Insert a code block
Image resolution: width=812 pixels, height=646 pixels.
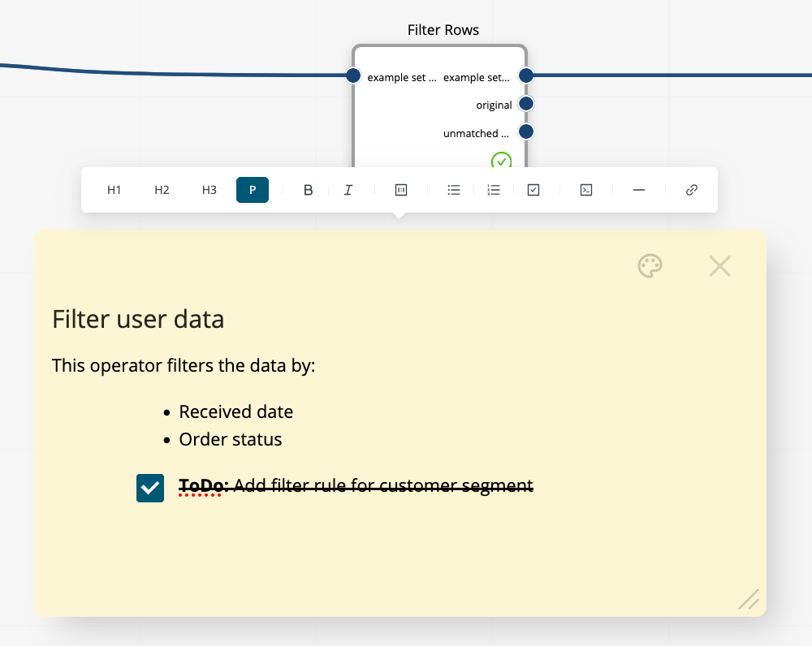click(x=586, y=190)
